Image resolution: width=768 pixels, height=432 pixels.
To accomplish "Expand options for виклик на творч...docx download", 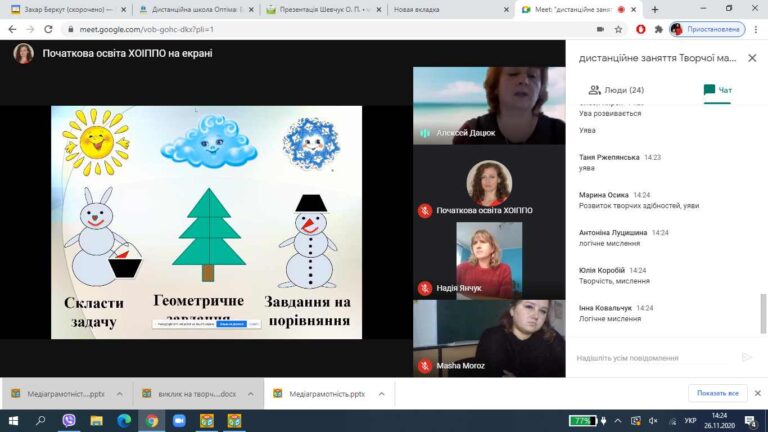I will pos(250,394).
